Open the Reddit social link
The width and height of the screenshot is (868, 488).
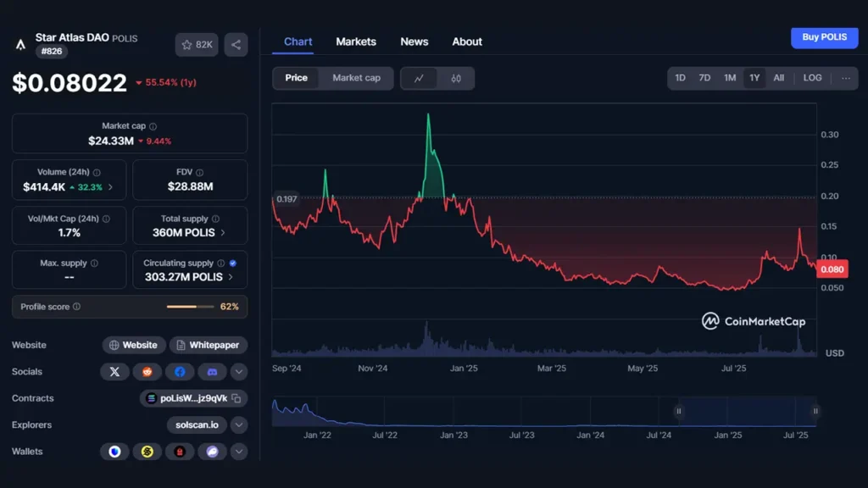click(147, 372)
